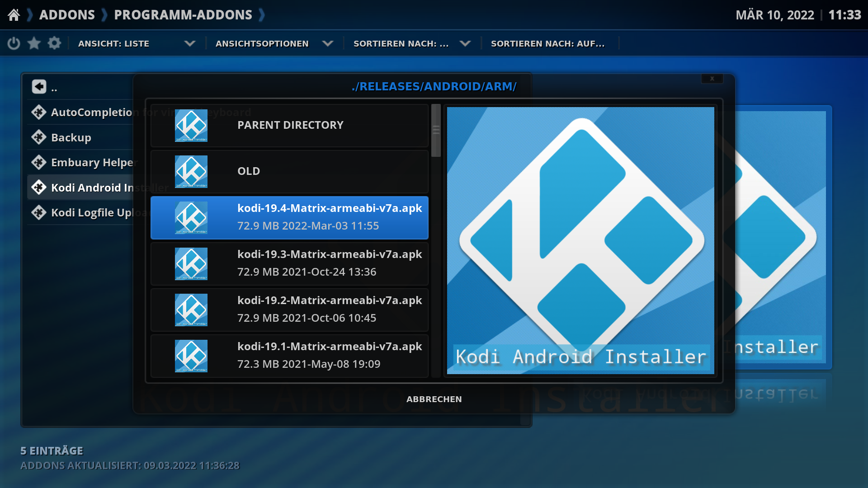Open SORTIEREN NACH: ... menu
Image resolution: width=868 pixels, height=488 pixels.
click(412, 43)
